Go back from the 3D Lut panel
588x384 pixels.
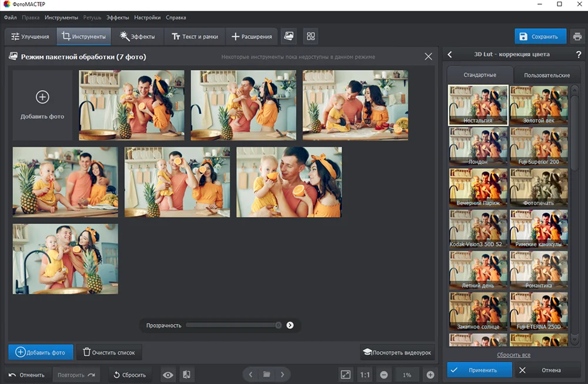point(450,55)
